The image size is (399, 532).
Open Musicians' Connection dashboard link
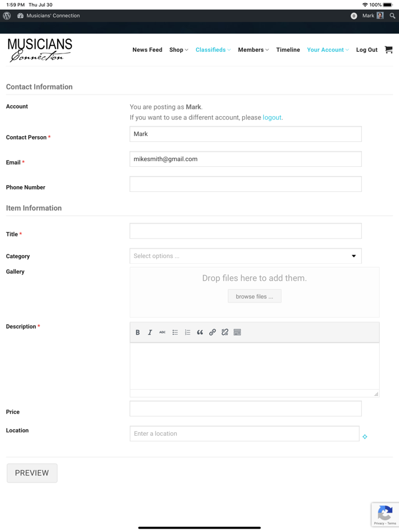click(48, 15)
